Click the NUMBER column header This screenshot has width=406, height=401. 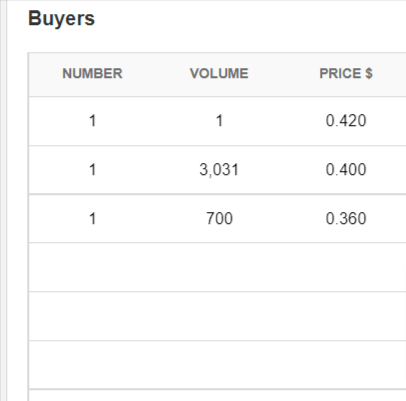92,74
